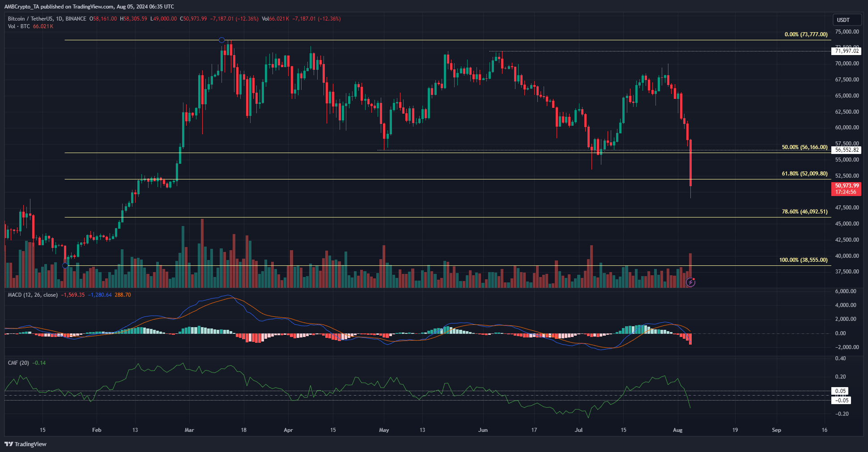
Task: Click the TradingView logo at bottom left
Action: coord(26,444)
